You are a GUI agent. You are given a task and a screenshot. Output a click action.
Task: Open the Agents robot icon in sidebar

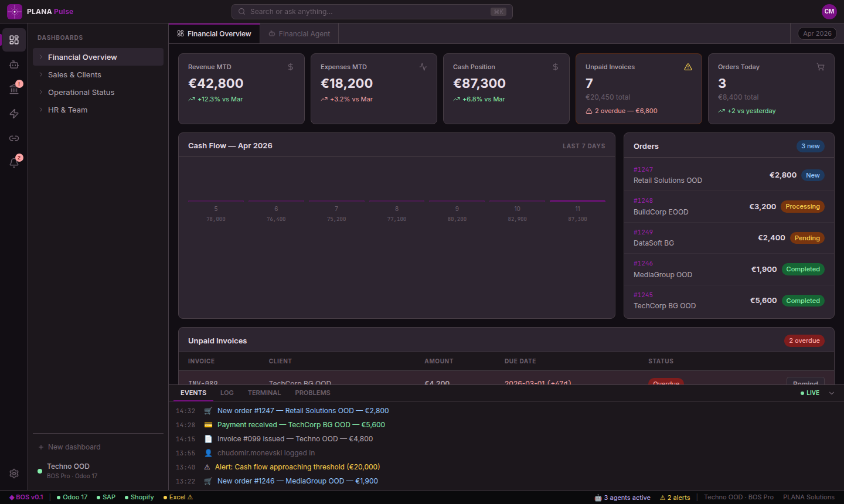(x=14, y=64)
